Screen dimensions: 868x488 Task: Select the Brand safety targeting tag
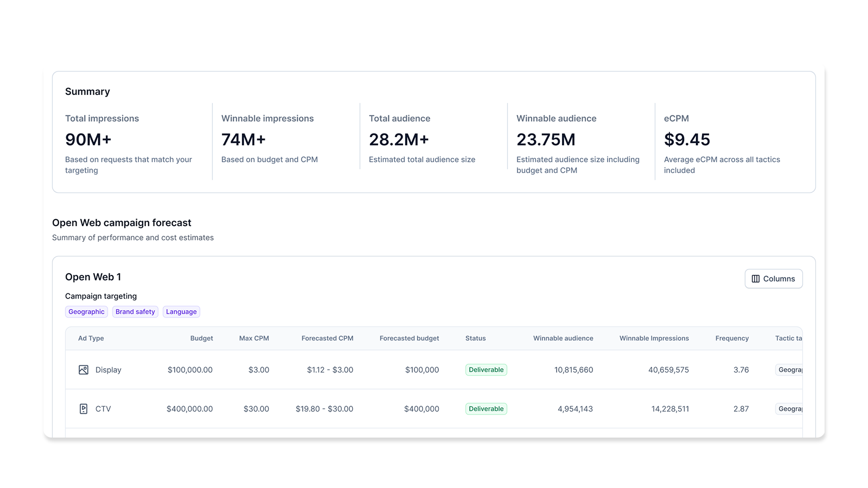(135, 311)
